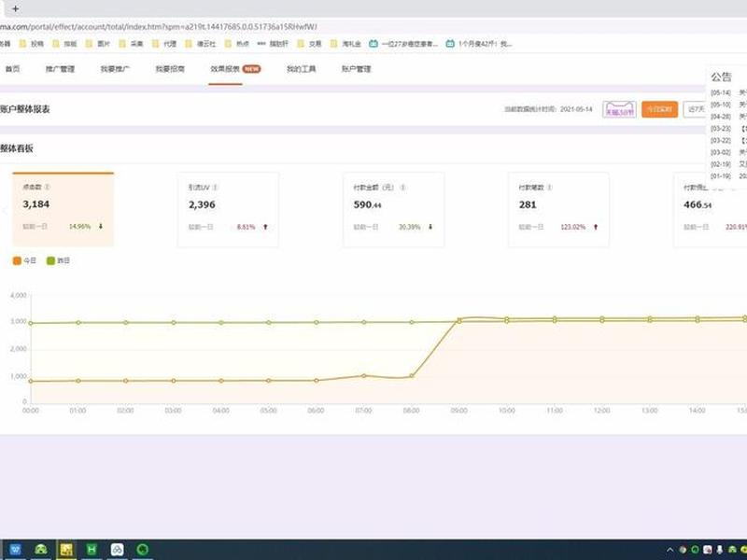Image resolution: width=747 pixels, height=560 pixels.
Task: Click the orange today real-time button
Action: coord(659,109)
